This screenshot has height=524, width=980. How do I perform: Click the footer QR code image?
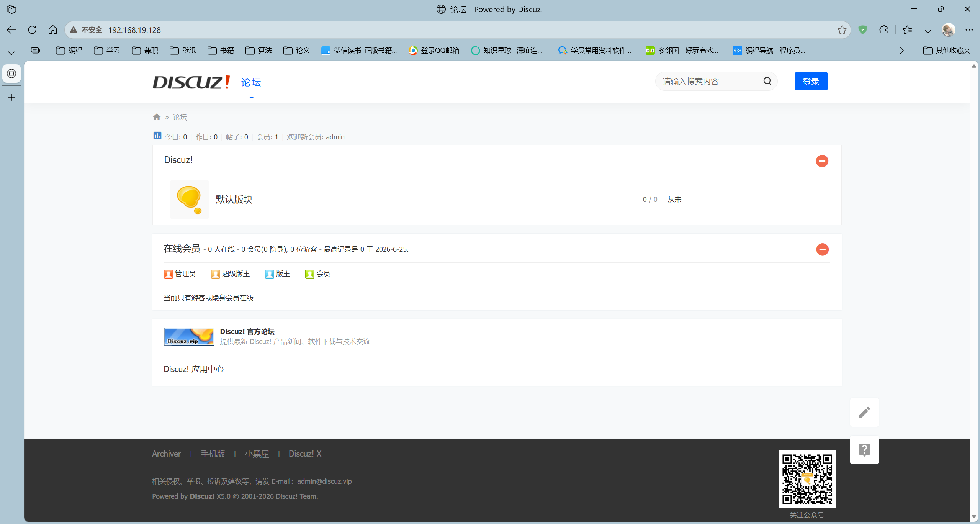click(807, 479)
